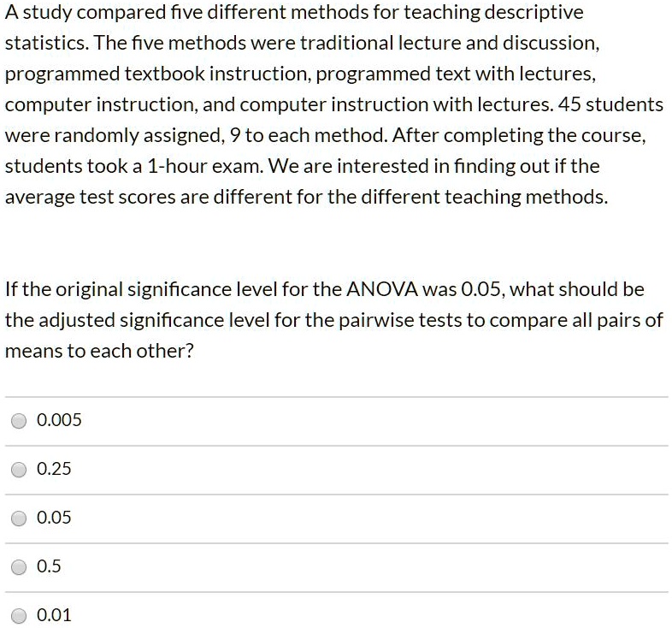Image resolution: width=672 pixels, height=628 pixels.
Task: Click the 0.5 answer label text
Action: [x=50, y=566]
